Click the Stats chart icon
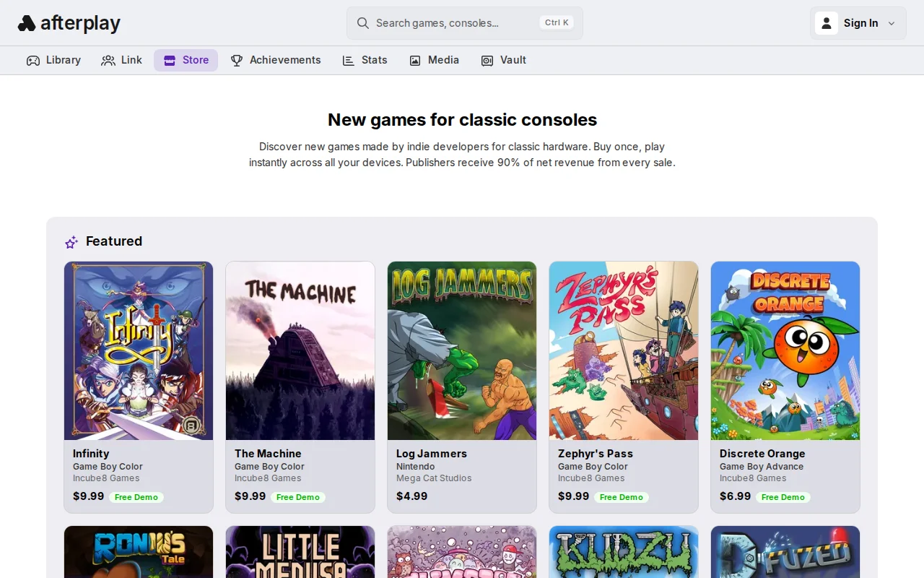The height and width of the screenshot is (578, 924). 349,61
